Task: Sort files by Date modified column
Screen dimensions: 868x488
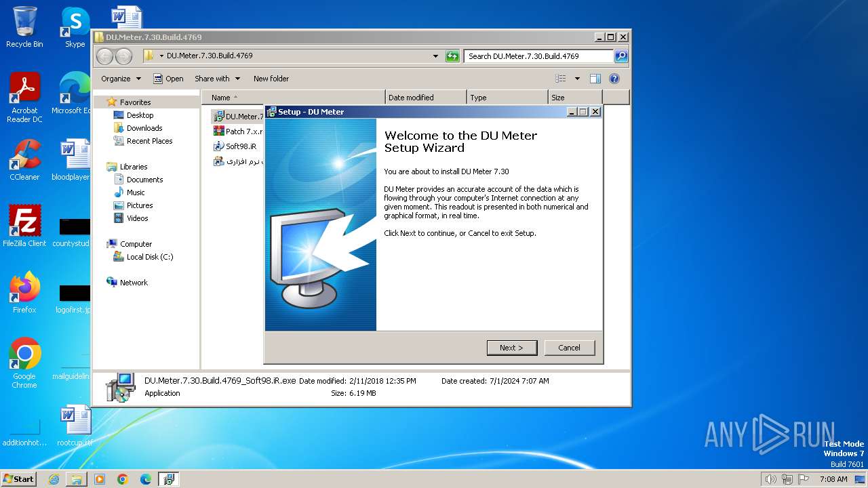Action: tap(426, 98)
